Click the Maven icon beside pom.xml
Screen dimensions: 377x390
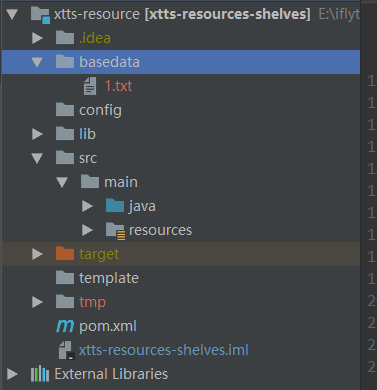pyautogui.click(x=65, y=326)
